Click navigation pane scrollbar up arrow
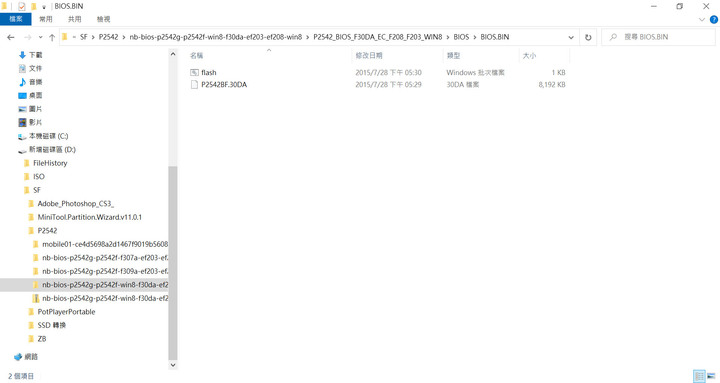 (173, 54)
